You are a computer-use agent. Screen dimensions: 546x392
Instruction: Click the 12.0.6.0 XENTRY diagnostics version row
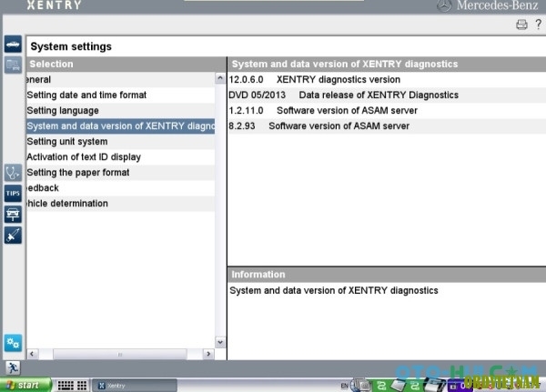[387, 80]
